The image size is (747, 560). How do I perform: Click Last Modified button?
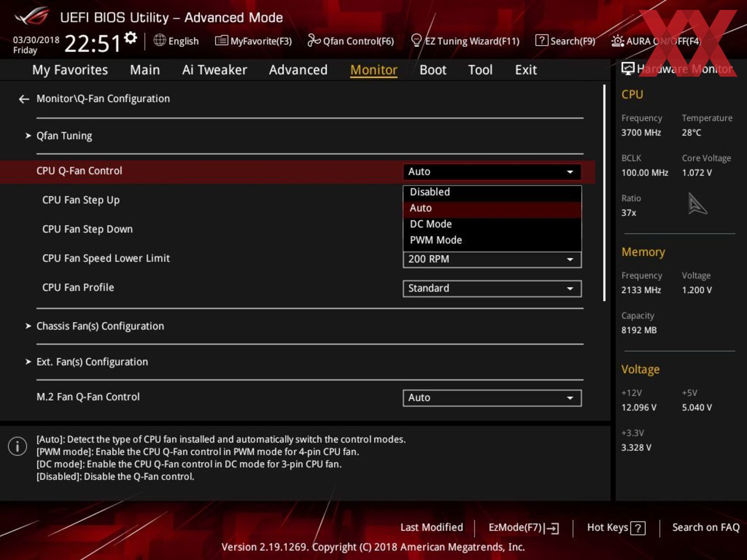(432, 528)
